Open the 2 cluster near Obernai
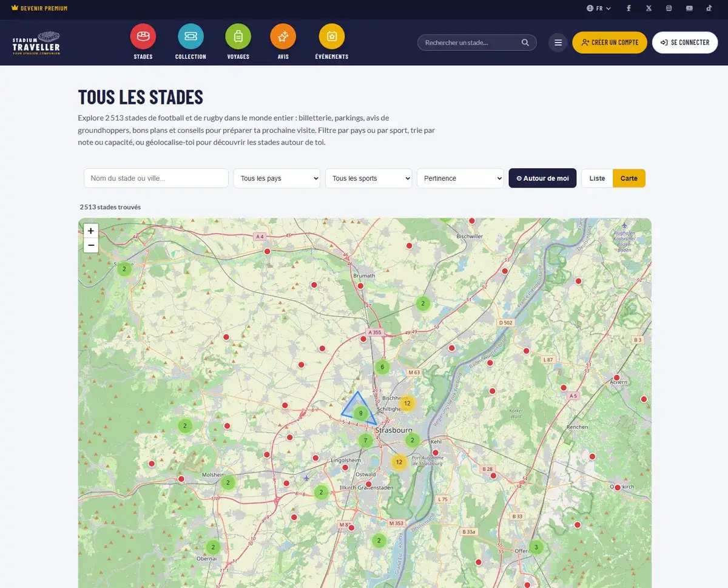The height and width of the screenshot is (588, 728). click(x=212, y=547)
